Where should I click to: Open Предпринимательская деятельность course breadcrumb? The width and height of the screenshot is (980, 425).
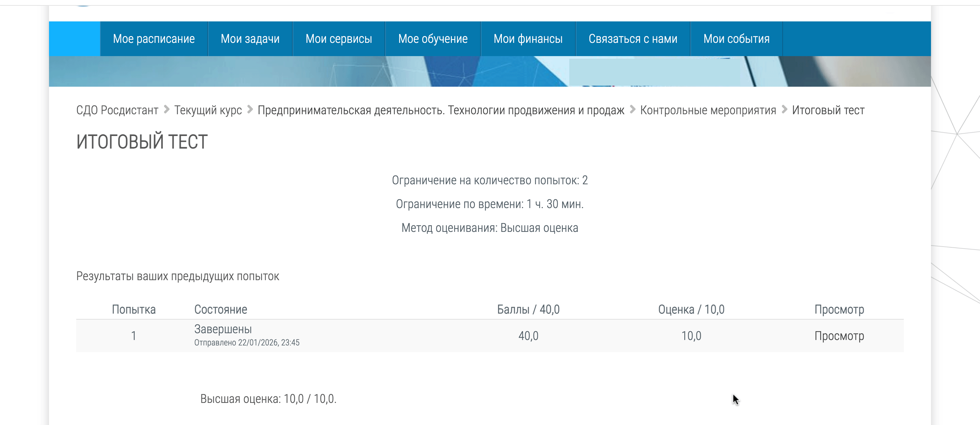[441, 110]
